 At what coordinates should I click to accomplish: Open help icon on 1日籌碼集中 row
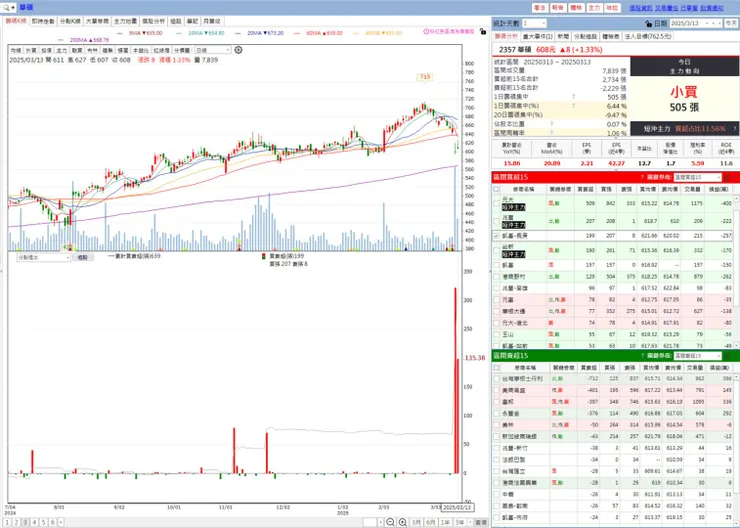[573, 97]
